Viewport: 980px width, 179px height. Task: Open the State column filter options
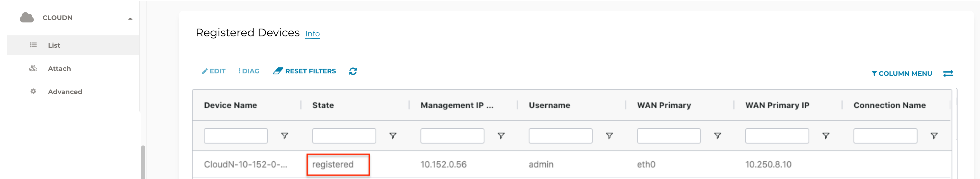(x=393, y=136)
